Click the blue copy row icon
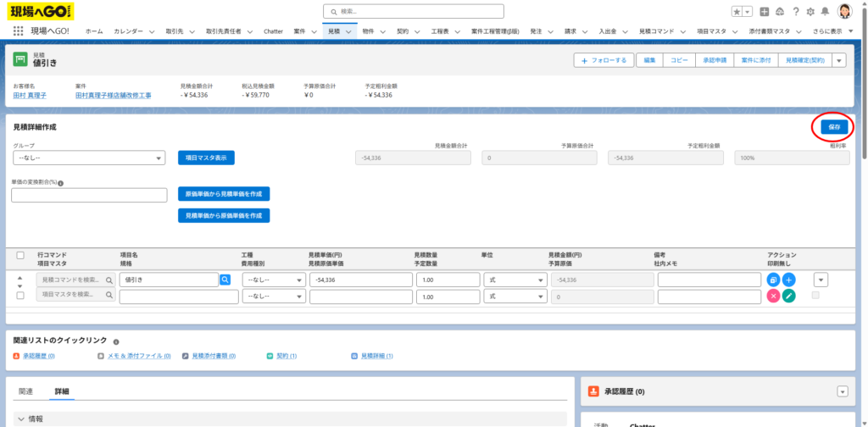 773,280
